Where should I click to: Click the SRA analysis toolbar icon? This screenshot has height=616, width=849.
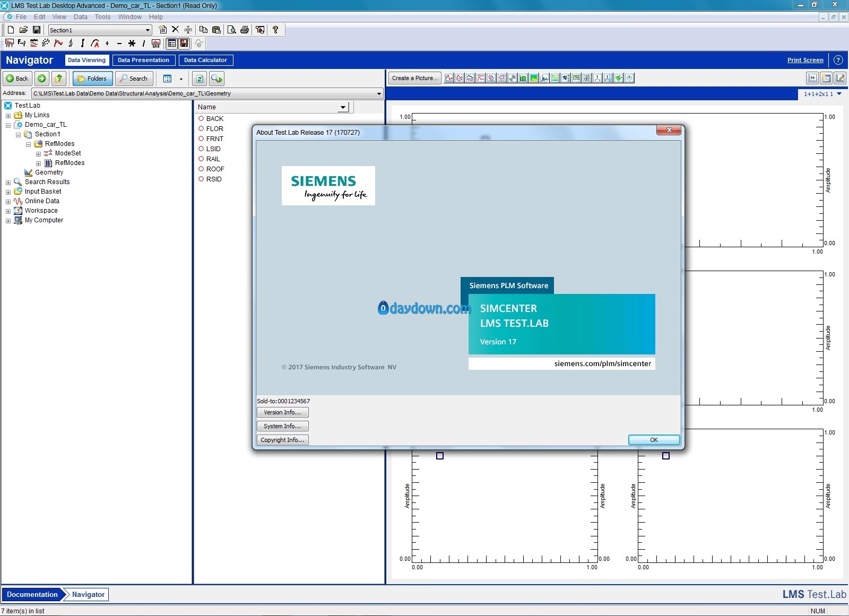(x=156, y=43)
